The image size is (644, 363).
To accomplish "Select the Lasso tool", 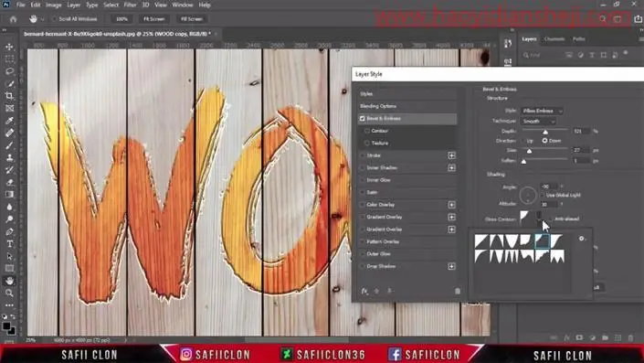I will point(9,71).
